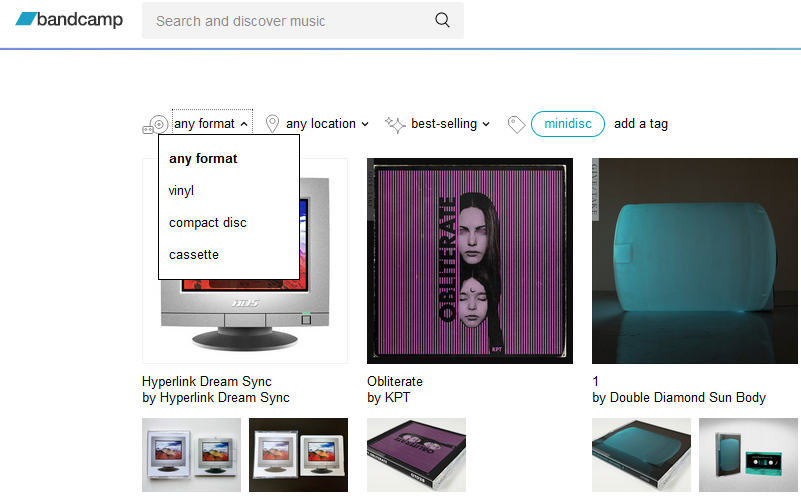Select any format menu option
This screenshot has height=496, width=801.
pos(203,158)
